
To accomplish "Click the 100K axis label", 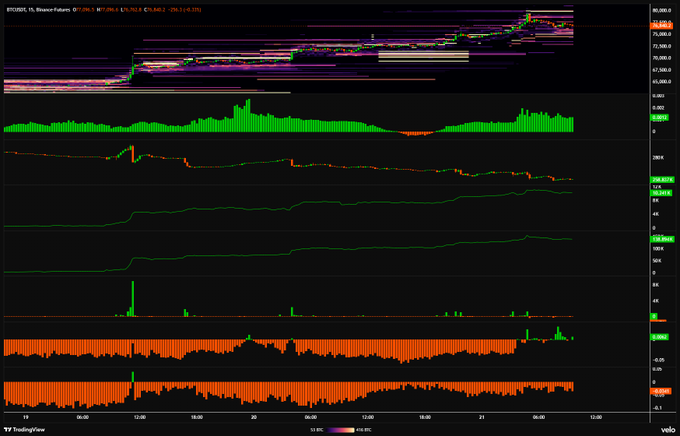I will (658, 249).
